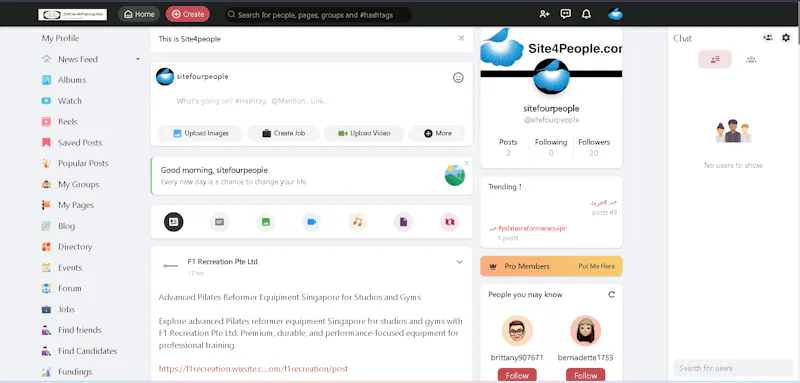Expand the News Feed dropdown arrow

click(137, 59)
